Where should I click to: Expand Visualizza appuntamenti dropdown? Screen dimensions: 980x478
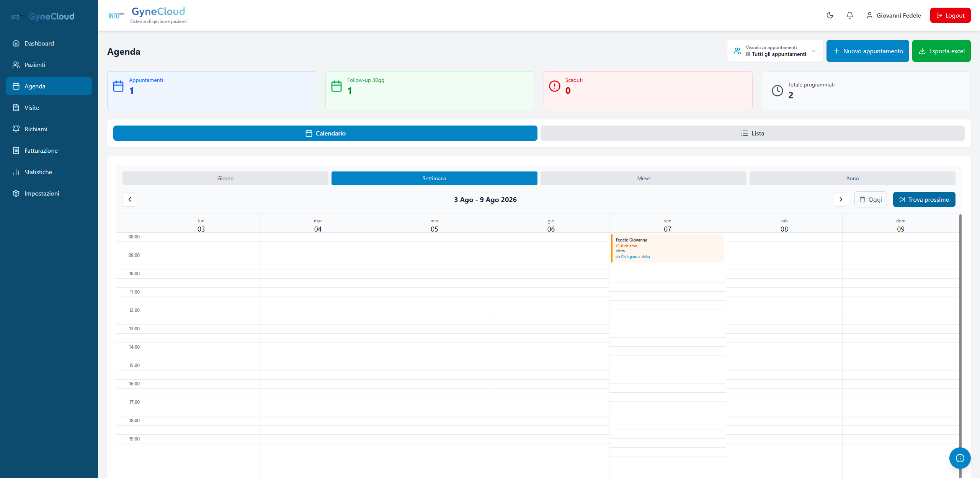point(775,51)
